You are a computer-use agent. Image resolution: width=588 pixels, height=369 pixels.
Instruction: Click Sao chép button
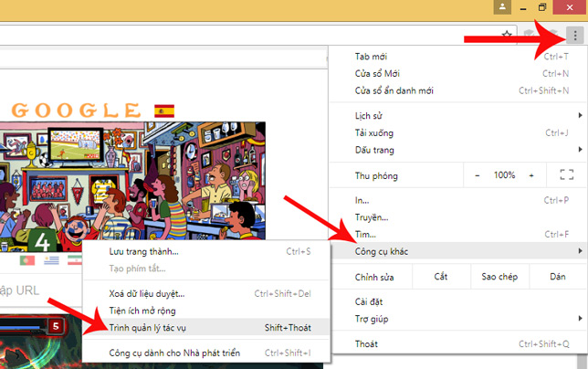click(499, 277)
